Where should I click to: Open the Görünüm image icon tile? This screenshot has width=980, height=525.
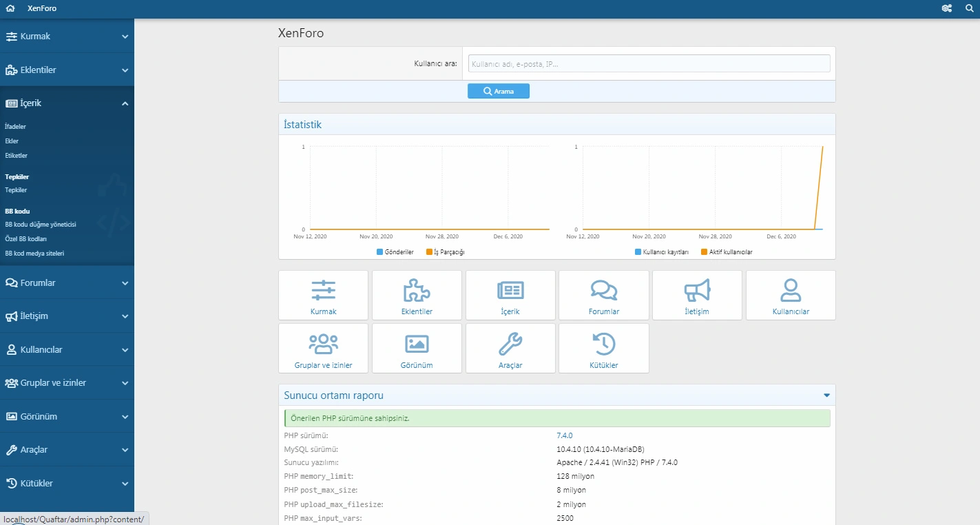click(417, 348)
